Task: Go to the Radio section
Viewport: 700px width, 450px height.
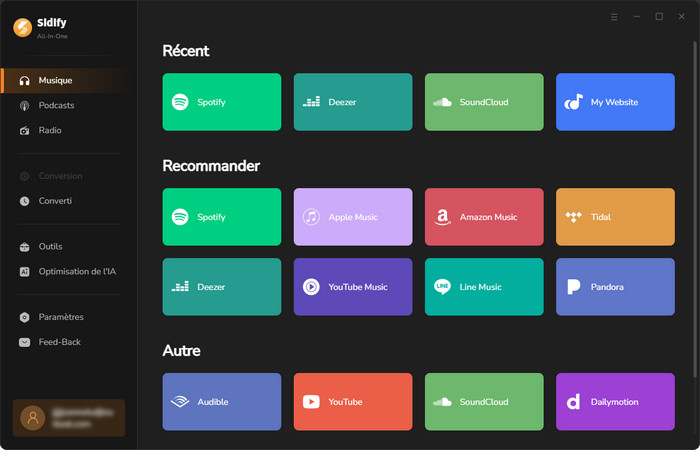Action: pos(50,130)
